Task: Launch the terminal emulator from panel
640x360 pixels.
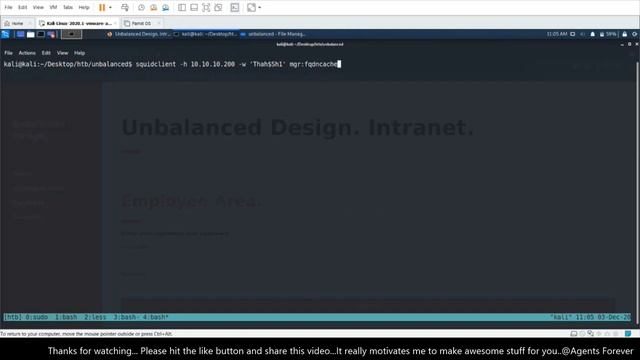Action: click(41, 34)
